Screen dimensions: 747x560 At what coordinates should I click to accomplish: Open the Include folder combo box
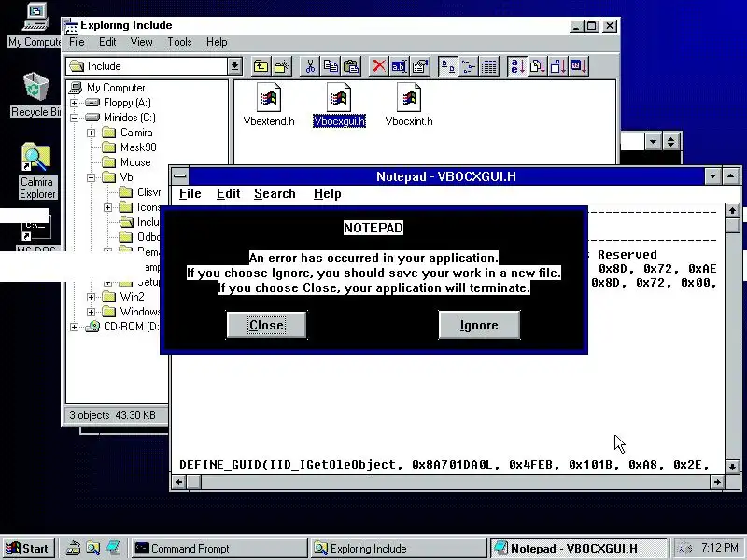[x=154, y=66]
